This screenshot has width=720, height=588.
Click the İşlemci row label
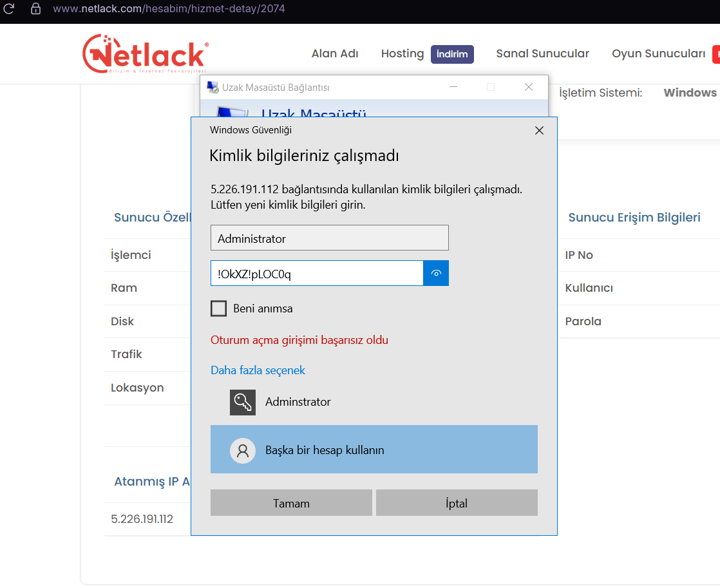click(x=130, y=255)
